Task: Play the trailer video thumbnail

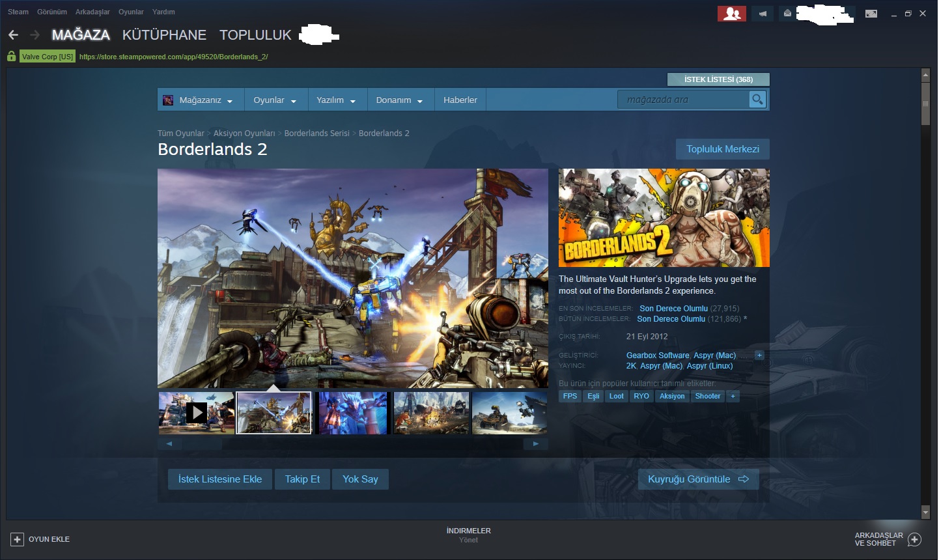Action: [x=197, y=413]
